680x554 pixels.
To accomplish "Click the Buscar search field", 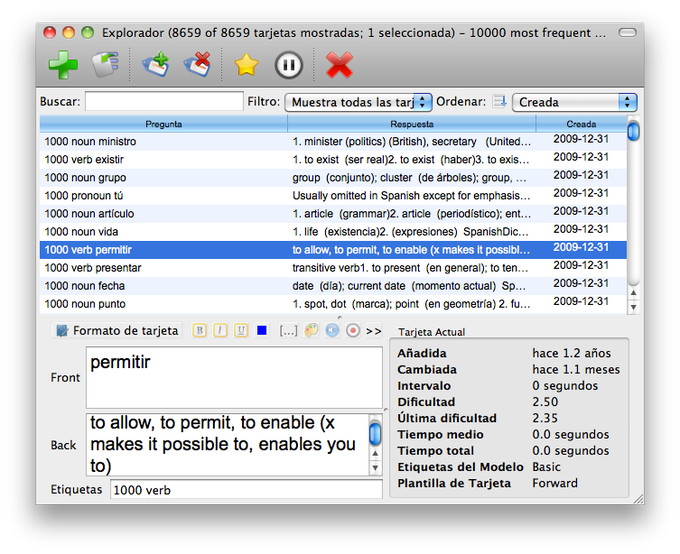I will point(164,102).
